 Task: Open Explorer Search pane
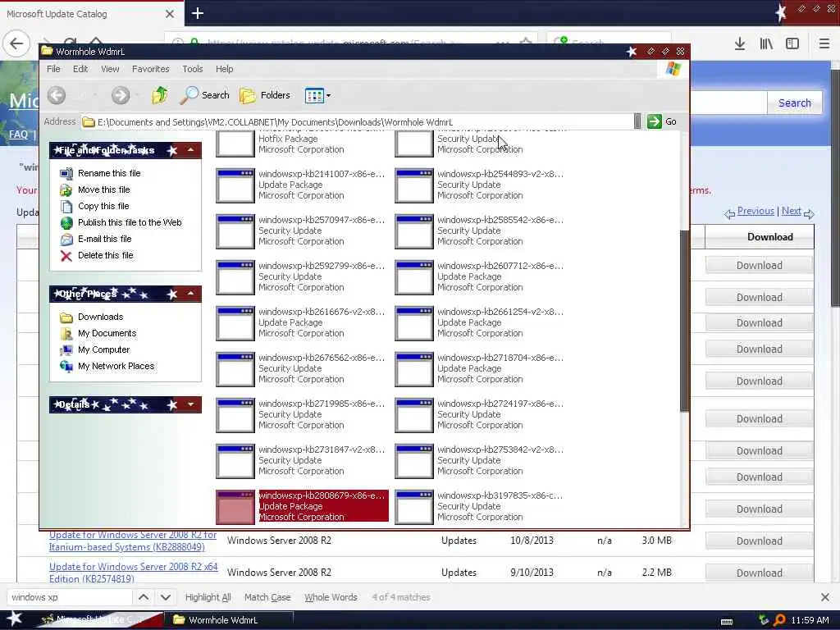tap(204, 95)
